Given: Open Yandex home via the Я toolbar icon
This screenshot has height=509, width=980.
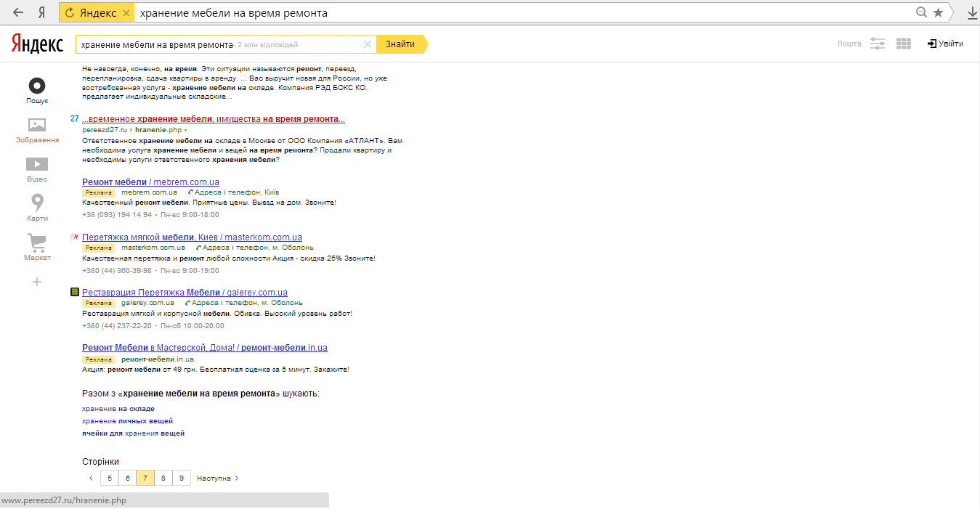Looking at the screenshot, I should [42, 12].
